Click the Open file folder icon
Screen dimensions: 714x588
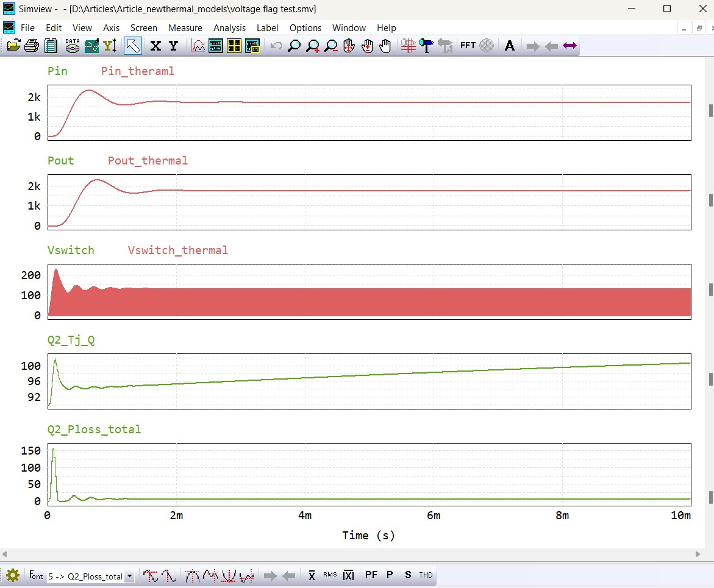pyautogui.click(x=13, y=46)
